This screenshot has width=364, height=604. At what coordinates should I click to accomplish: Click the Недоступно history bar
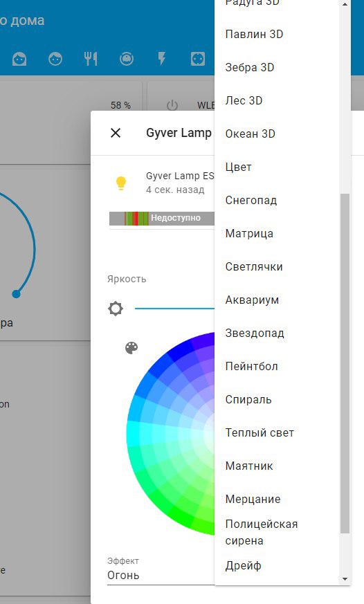pos(162,218)
